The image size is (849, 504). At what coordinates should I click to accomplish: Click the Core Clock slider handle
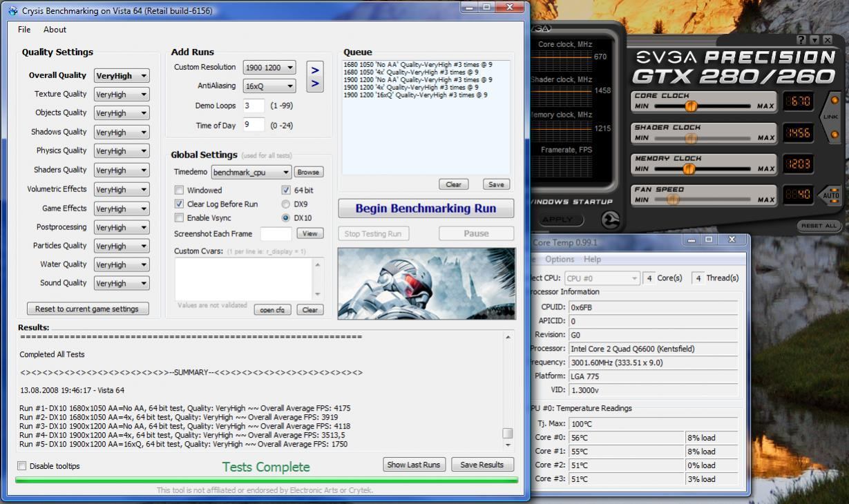(690, 106)
